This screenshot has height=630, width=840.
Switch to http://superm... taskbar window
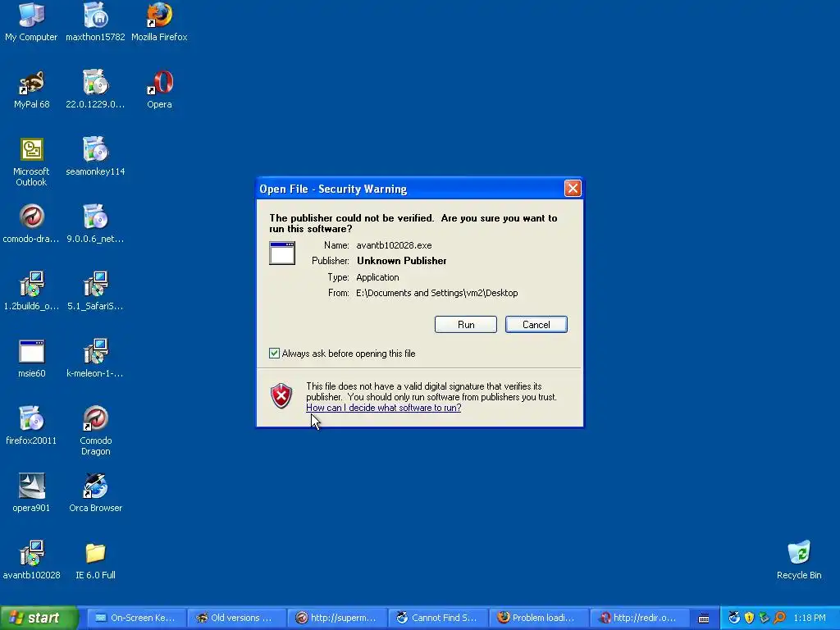[x=337, y=618]
